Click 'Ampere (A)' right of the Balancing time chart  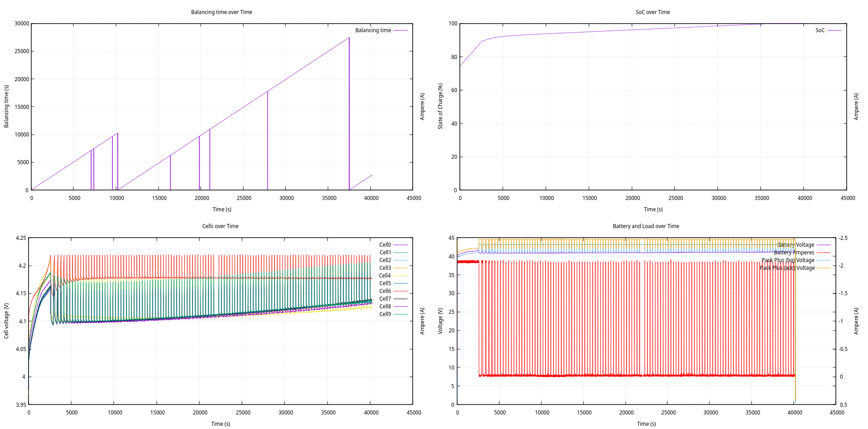click(422, 107)
